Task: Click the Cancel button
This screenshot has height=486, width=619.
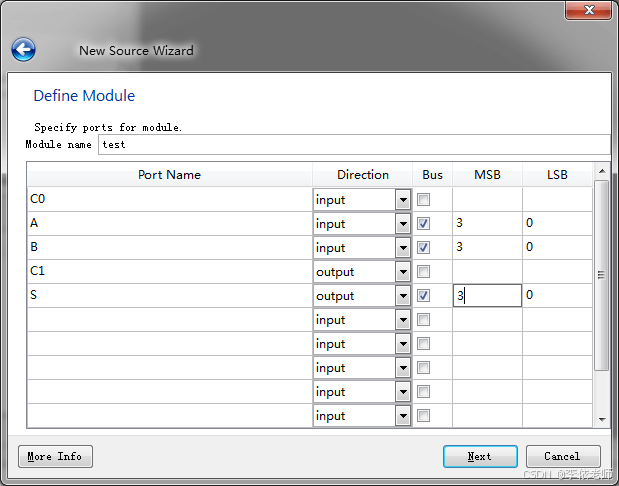Action: point(563,456)
